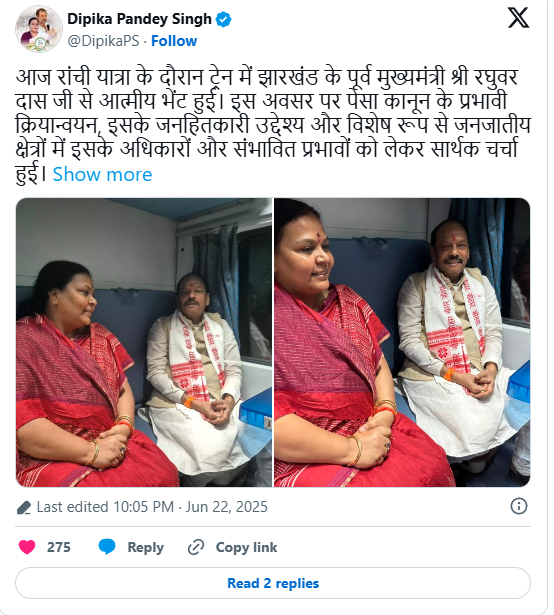Viewport: 554px width, 615px height.
Task: Click the Hindi tweet text body
Action: tap(273, 126)
